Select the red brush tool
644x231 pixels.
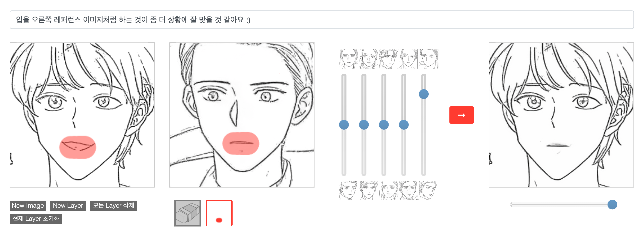[x=219, y=213]
